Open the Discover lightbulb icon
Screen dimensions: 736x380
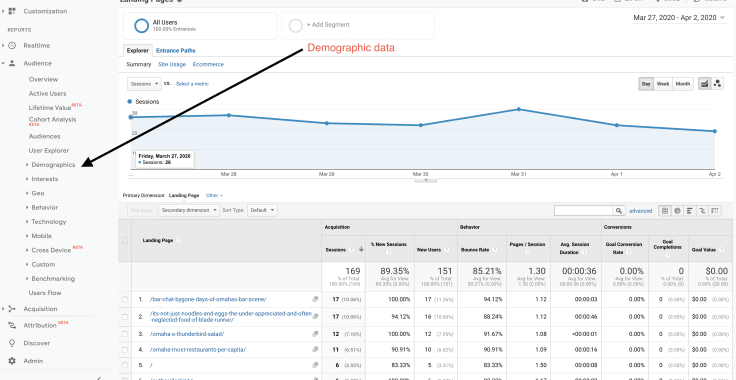coord(12,343)
